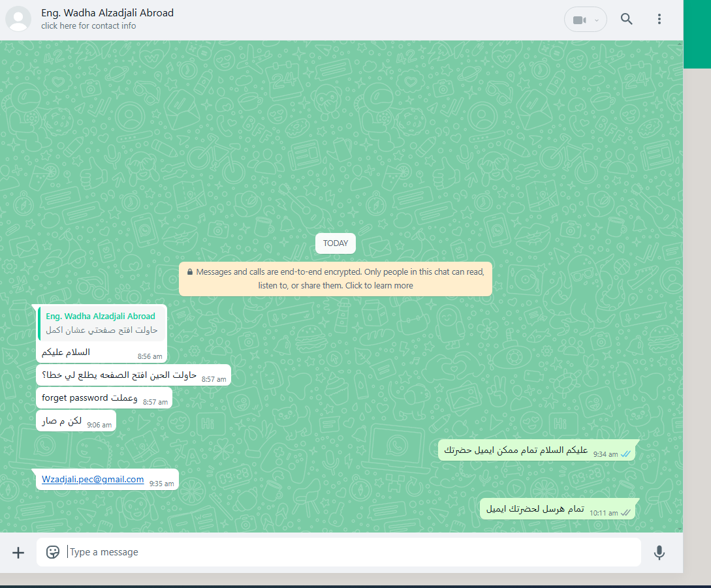The image size is (711, 588).
Task: Click the 9:06 am message timestamp
Action: point(99,425)
